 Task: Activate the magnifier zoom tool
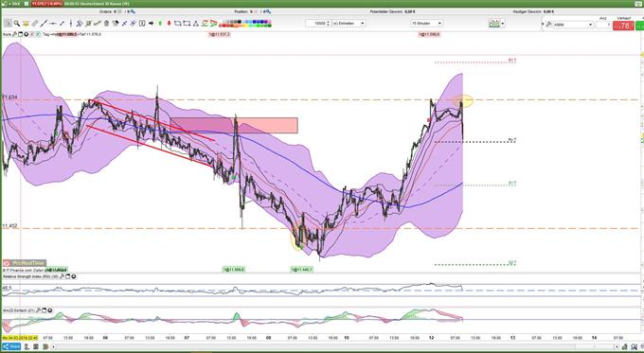point(17,24)
